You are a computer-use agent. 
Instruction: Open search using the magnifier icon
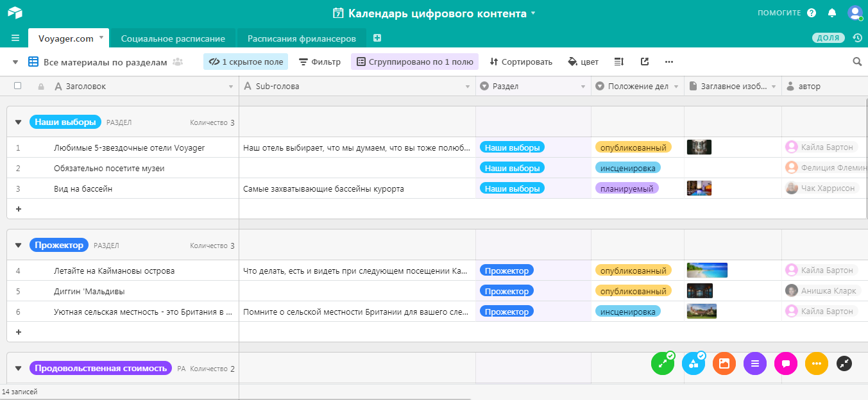point(857,62)
